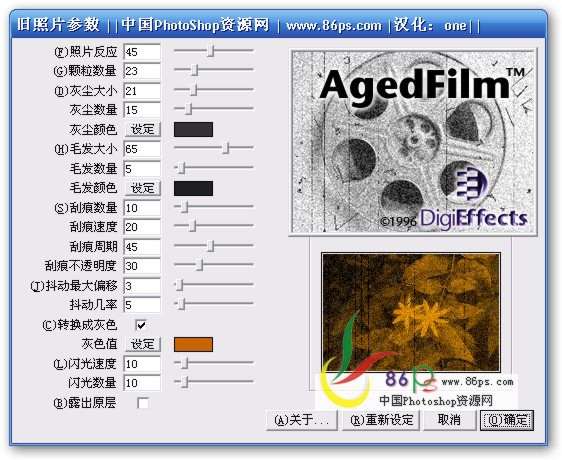The width and height of the screenshot is (562, 460).
Task: Uncheck the 转换成灰色 checkbox
Action: point(141,325)
